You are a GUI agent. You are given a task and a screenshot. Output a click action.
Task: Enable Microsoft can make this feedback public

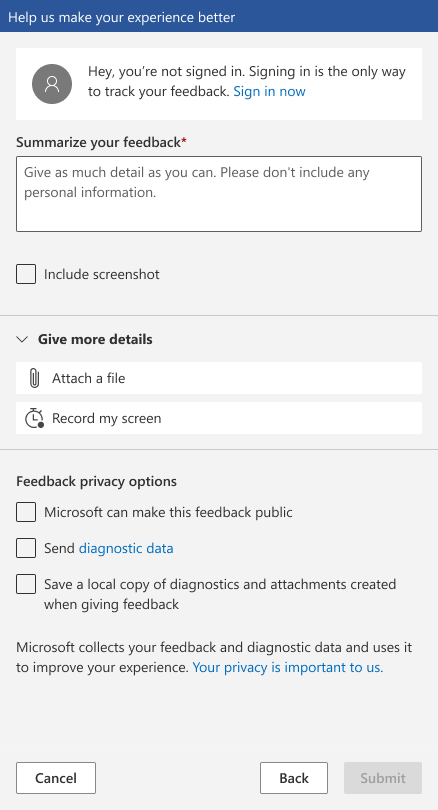(26, 512)
